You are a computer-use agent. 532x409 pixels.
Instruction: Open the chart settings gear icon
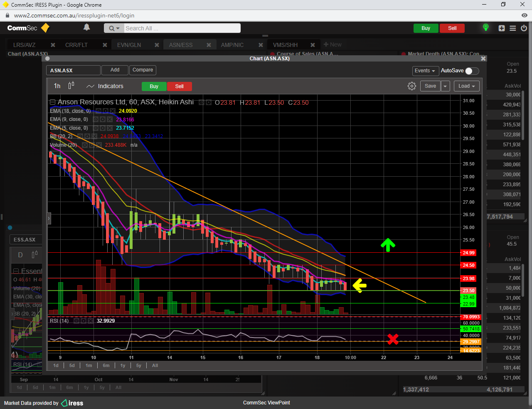[x=412, y=86]
